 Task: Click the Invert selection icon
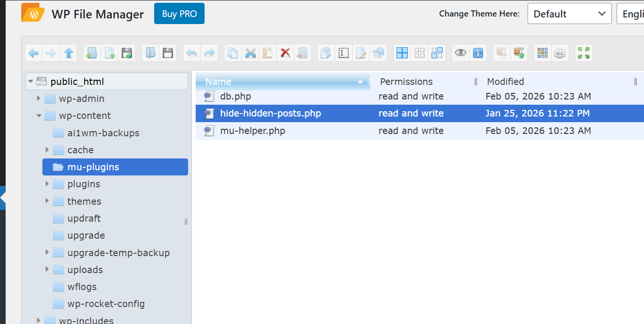(x=437, y=53)
